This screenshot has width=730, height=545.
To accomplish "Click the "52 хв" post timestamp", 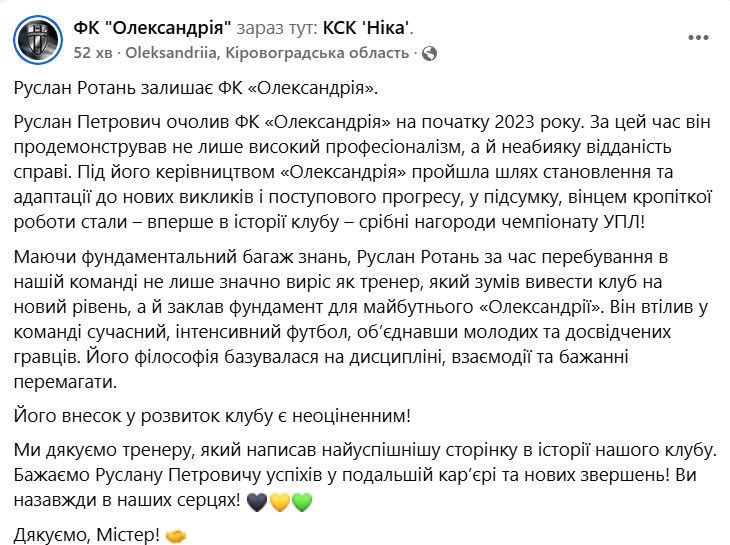I will click(x=94, y=52).
